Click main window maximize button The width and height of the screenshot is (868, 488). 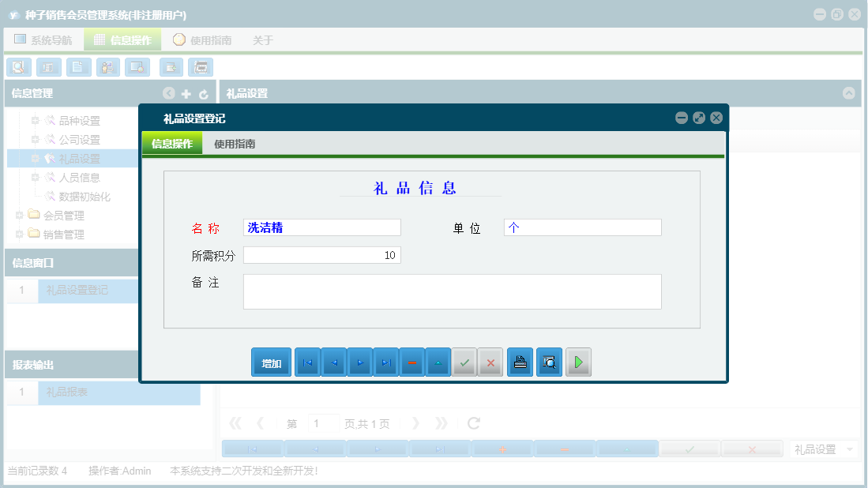[x=837, y=15]
